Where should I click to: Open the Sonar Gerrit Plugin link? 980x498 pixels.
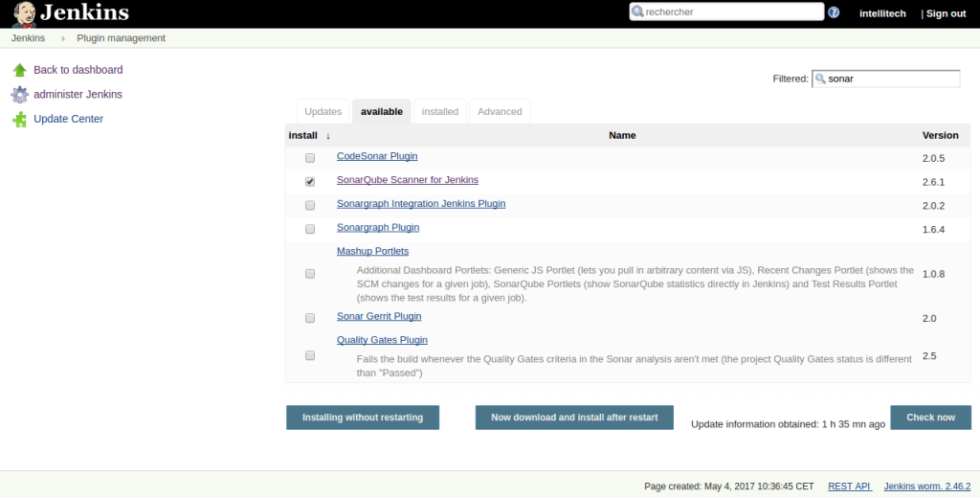click(x=379, y=317)
